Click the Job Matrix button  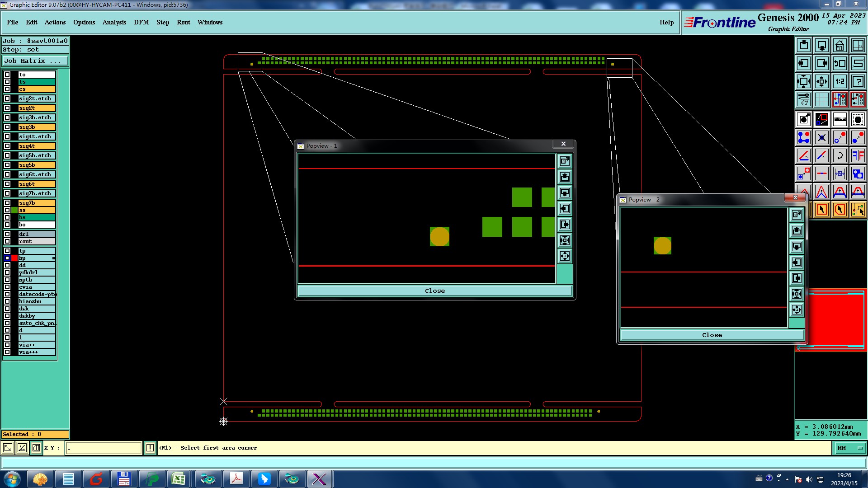pos(35,61)
